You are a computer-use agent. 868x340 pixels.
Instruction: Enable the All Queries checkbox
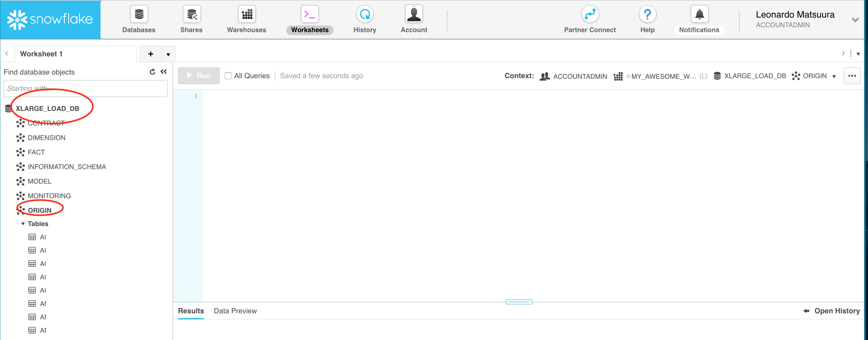click(228, 75)
